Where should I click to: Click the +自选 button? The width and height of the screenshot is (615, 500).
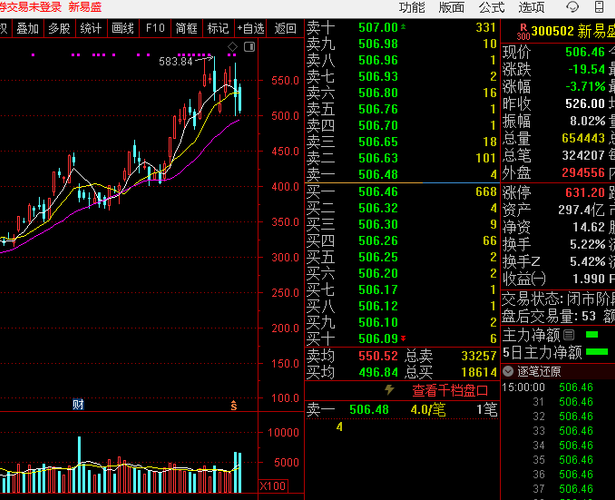(x=251, y=28)
